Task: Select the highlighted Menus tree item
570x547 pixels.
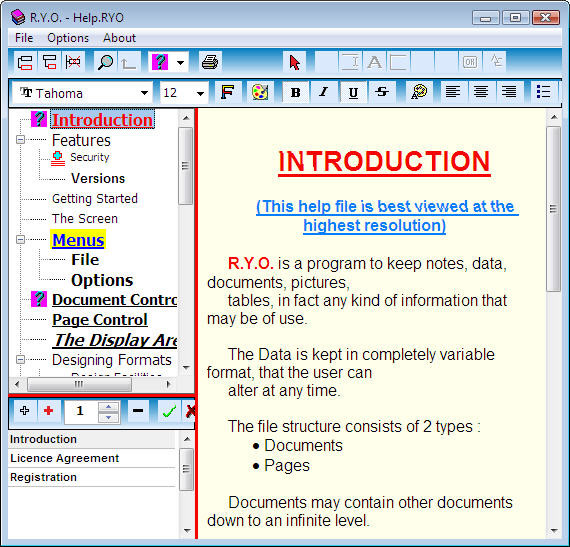Action: pos(78,240)
